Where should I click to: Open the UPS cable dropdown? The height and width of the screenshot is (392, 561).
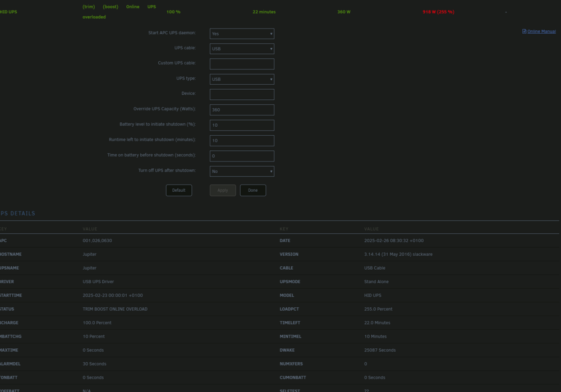[242, 49]
